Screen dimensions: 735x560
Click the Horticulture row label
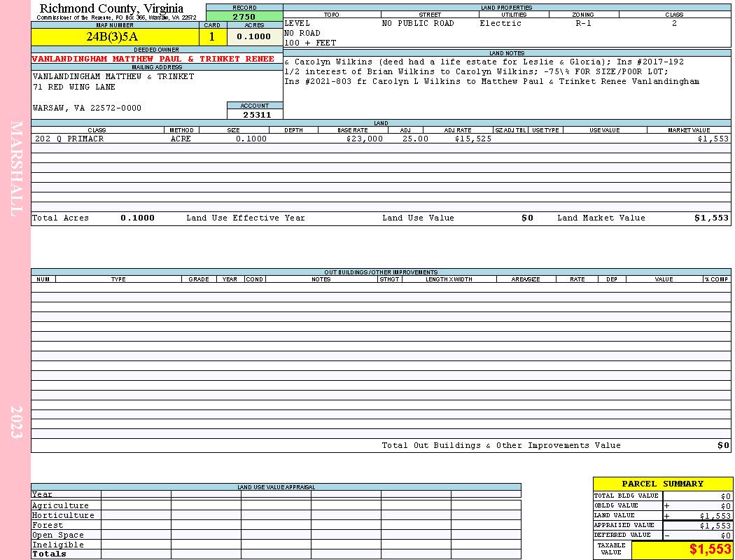coord(63,515)
